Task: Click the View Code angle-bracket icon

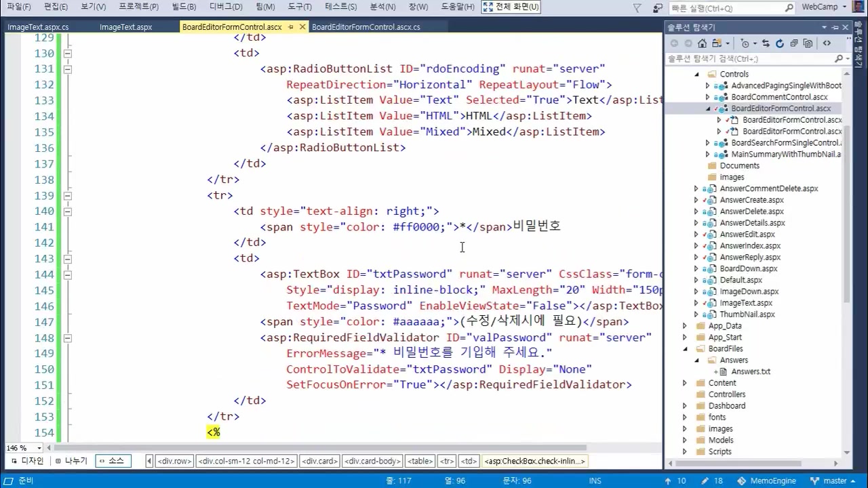Action: point(827,43)
